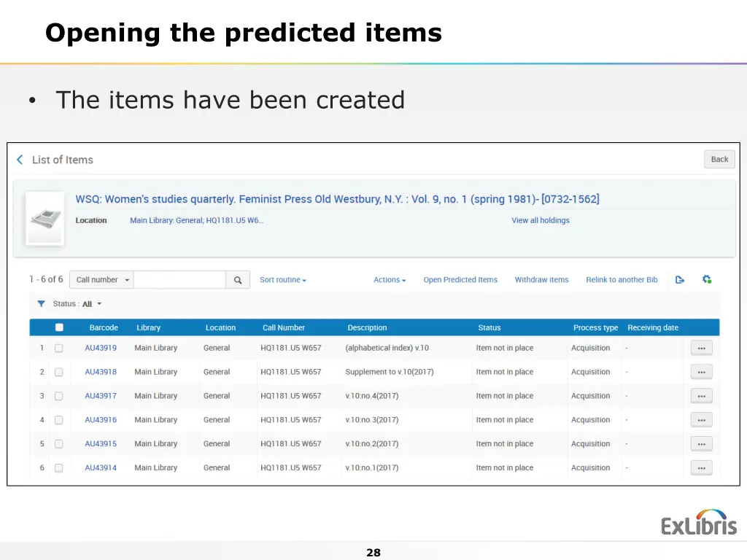
Task: Click the ExLibris logo
Action: point(698,523)
